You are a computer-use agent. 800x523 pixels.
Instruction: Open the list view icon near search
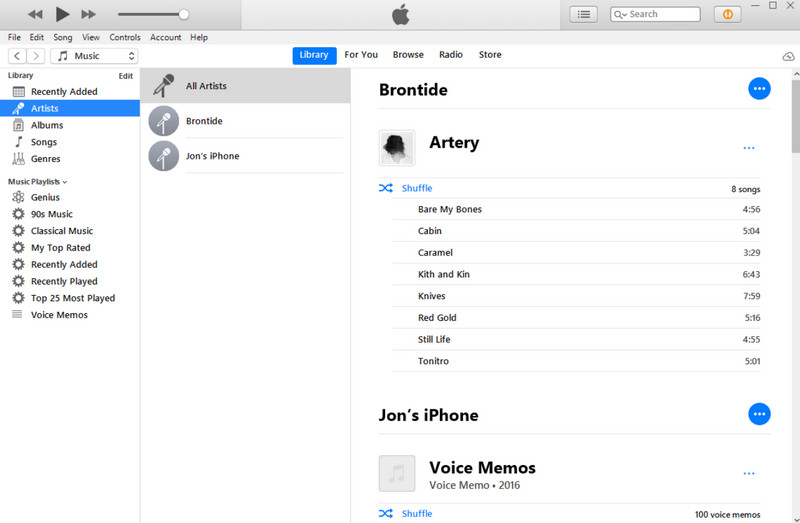(x=583, y=14)
